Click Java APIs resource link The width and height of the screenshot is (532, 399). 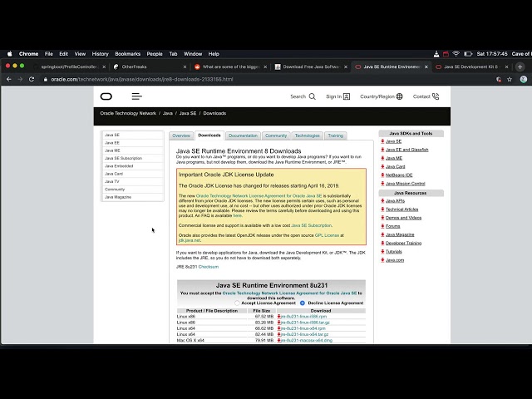pos(395,201)
